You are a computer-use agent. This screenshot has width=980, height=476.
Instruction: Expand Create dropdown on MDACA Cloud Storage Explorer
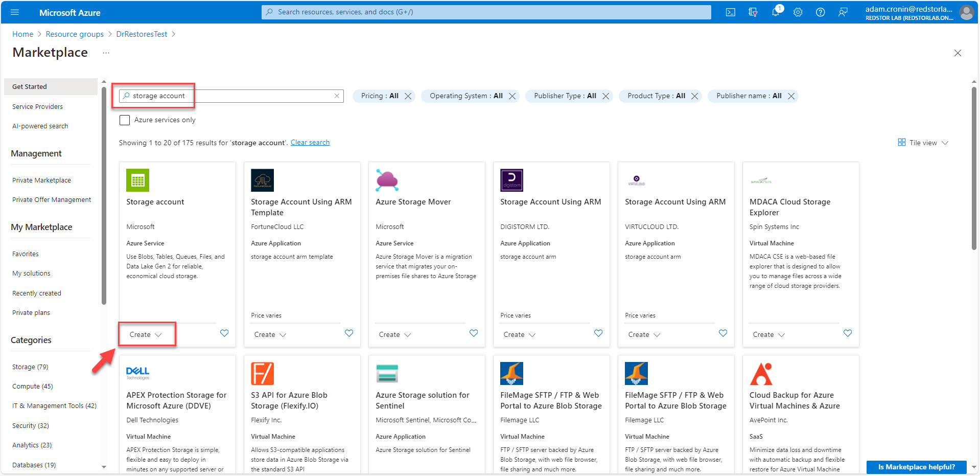769,335
